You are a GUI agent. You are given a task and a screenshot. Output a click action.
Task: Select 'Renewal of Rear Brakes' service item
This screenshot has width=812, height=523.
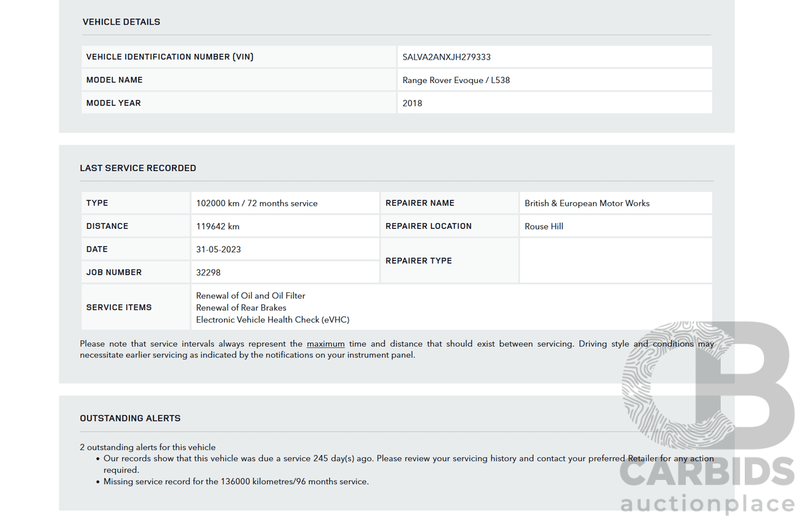click(x=241, y=308)
